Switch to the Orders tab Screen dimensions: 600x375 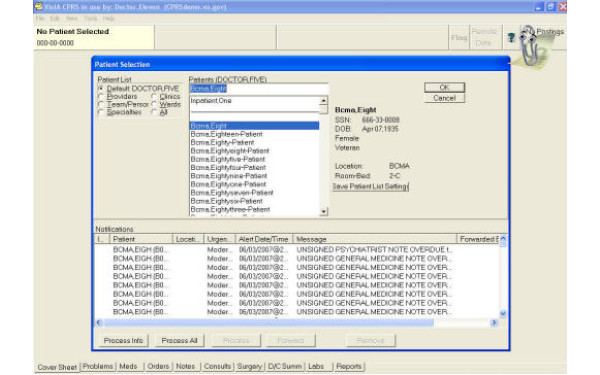tap(158, 366)
